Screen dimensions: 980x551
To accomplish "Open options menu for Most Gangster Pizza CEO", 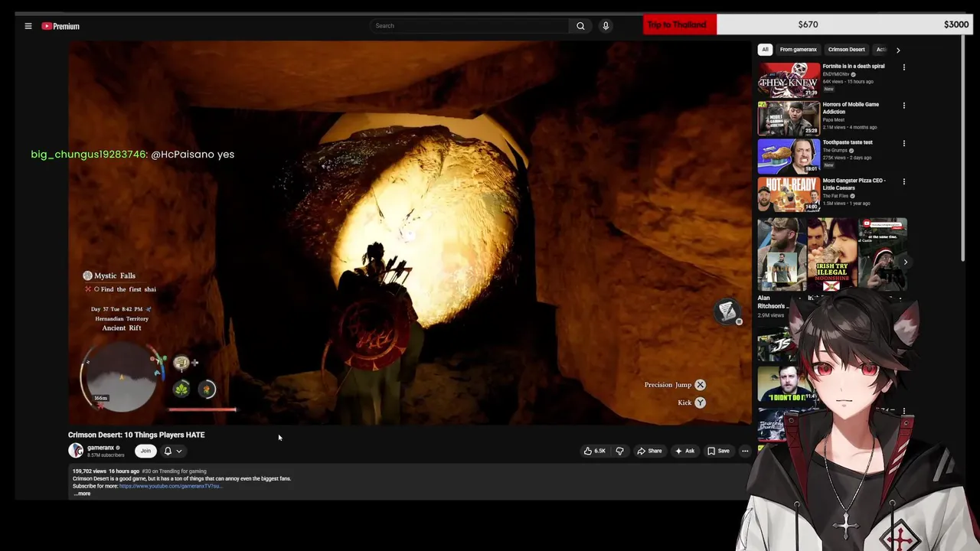I will [904, 182].
